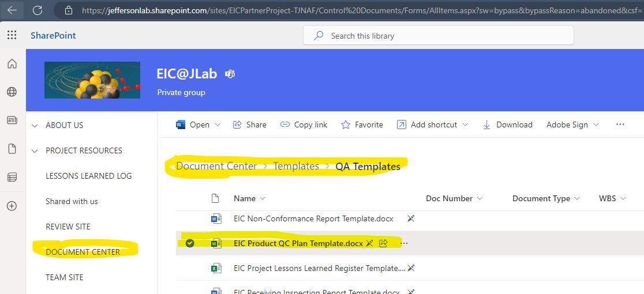Viewport: 644px width, 294px height.
Task: Deselect the EIC Product QC Plan Template checkmark
Action: (189, 243)
